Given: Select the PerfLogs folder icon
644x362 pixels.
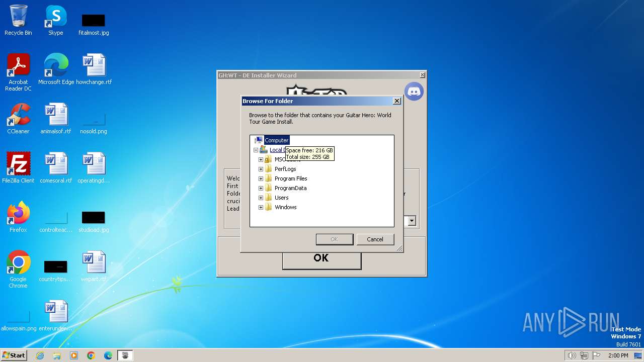Looking at the screenshot, I should pos(269,169).
